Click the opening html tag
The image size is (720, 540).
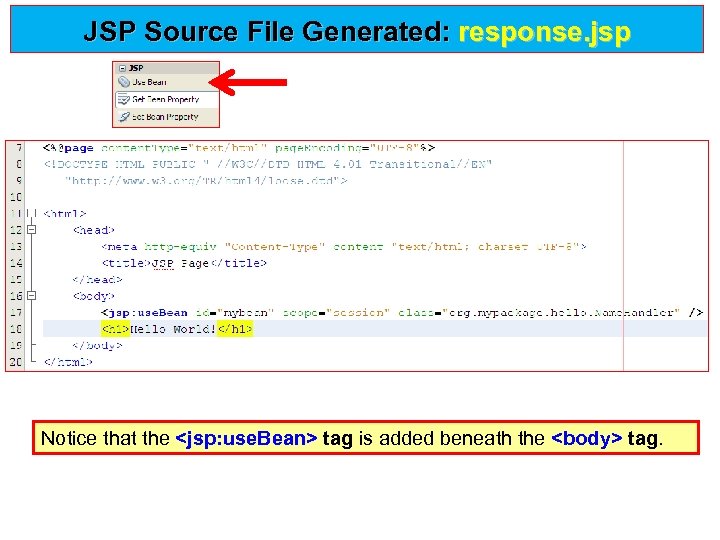pos(65,214)
